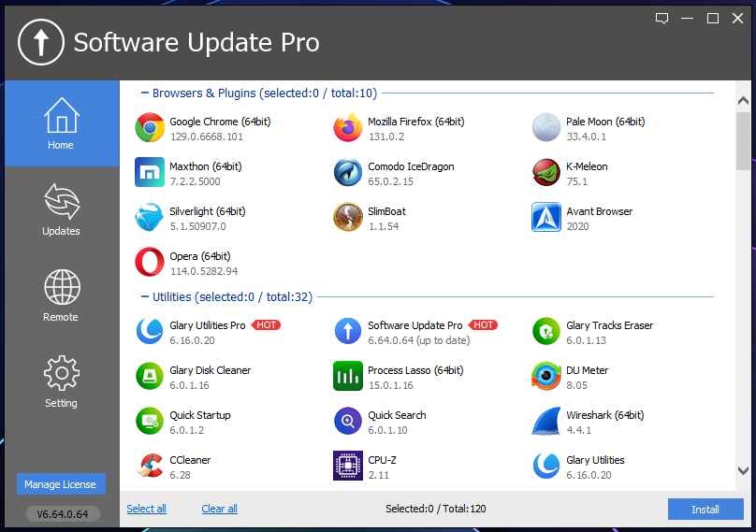756x532 pixels.
Task: Select the Mozilla Firefox icon
Action: (348, 128)
